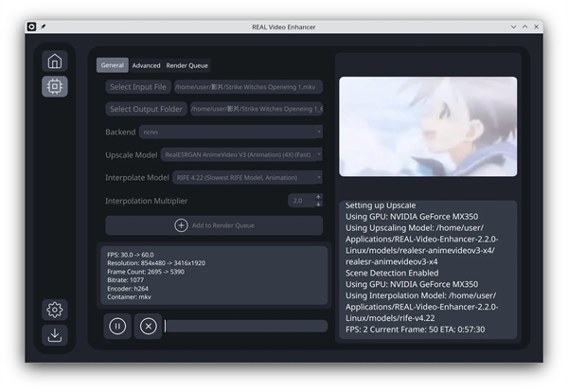Click the video preview thumbnail

coord(428,127)
